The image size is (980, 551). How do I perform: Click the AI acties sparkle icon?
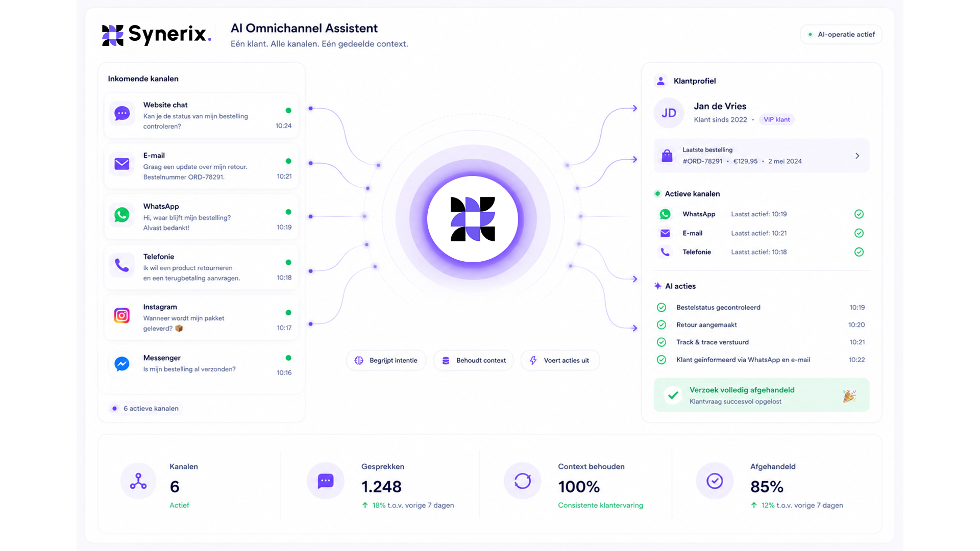coord(658,286)
